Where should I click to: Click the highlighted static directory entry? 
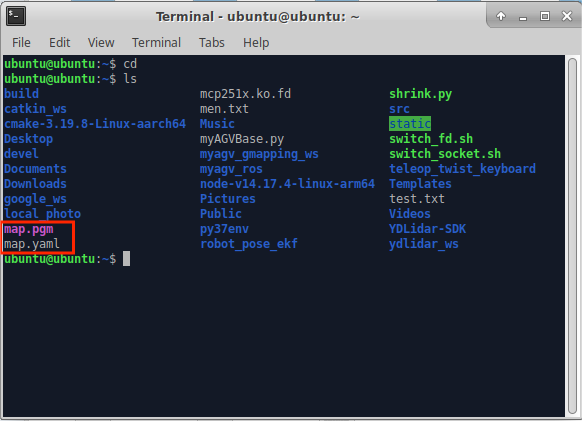pyautogui.click(x=410, y=124)
